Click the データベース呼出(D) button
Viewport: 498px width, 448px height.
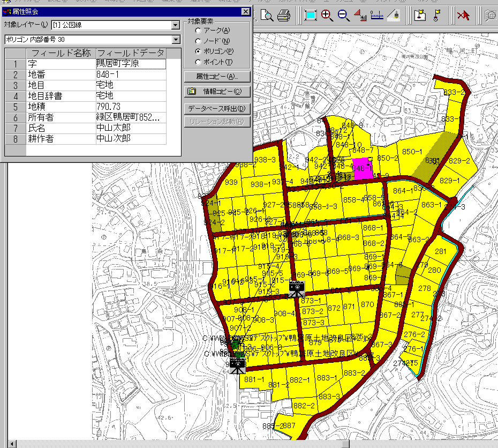coord(216,109)
